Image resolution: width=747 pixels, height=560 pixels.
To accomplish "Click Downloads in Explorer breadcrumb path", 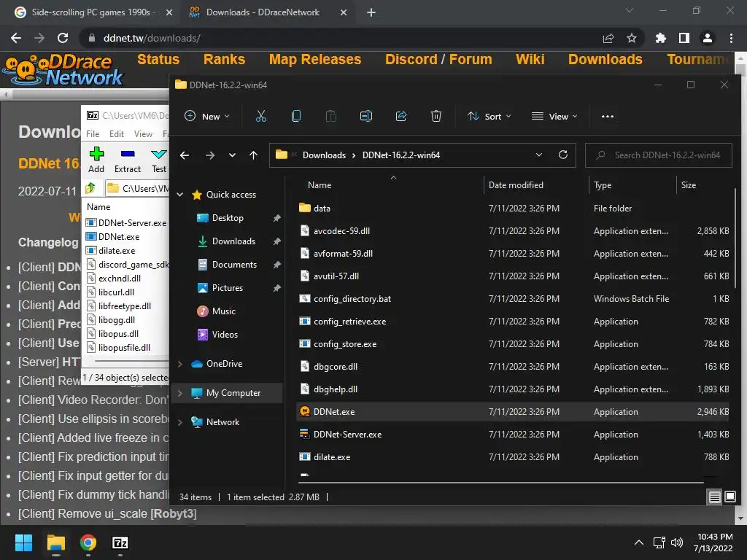I will click(x=324, y=155).
